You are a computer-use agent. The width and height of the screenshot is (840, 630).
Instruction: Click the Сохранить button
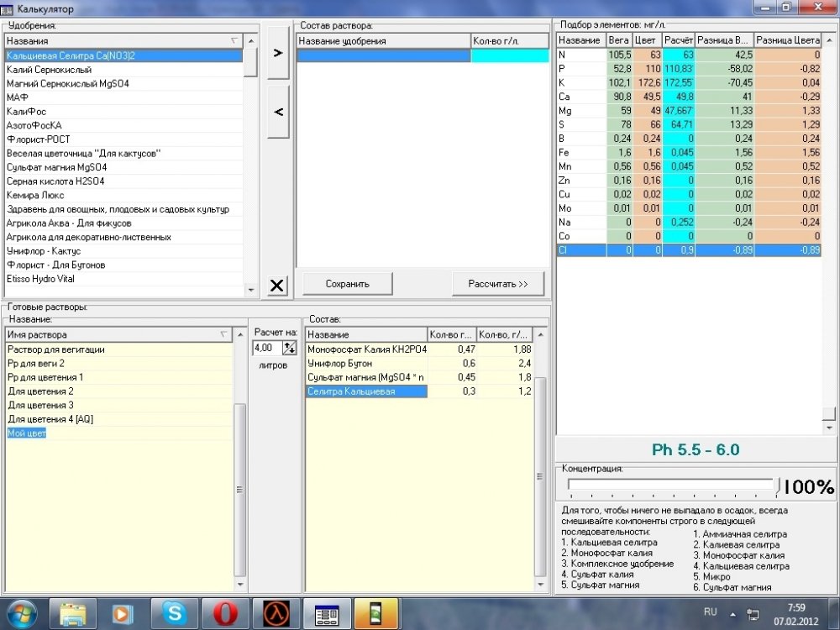pos(347,284)
